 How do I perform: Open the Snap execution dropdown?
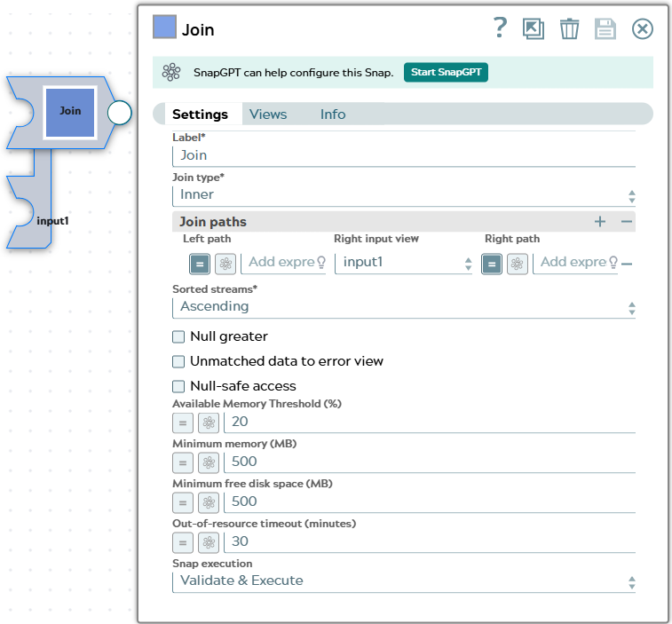[404, 581]
